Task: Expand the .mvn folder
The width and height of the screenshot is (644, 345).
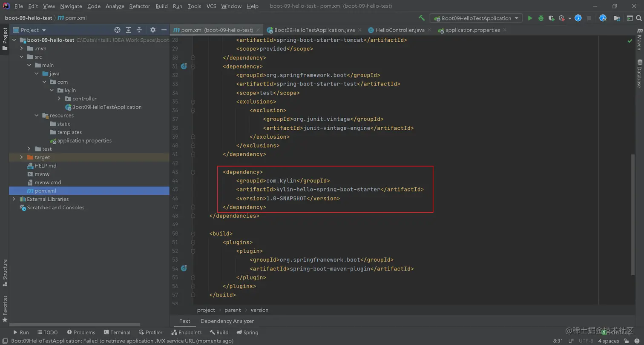Action: (x=22, y=48)
